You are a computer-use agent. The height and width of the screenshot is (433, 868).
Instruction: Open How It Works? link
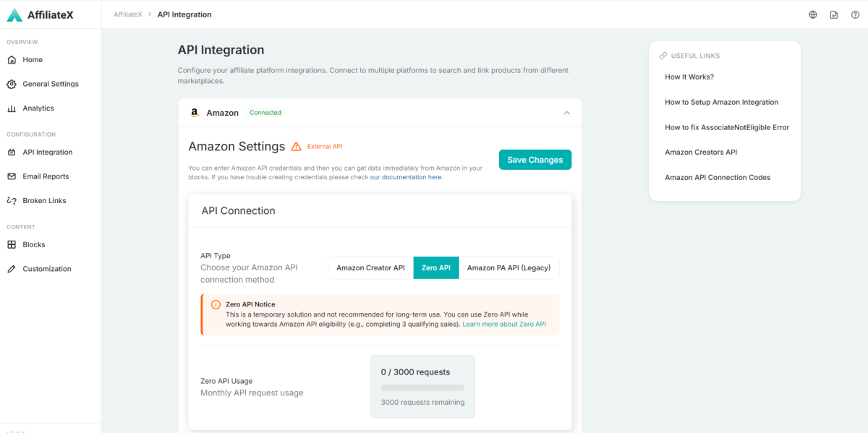click(x=689, y=77)
